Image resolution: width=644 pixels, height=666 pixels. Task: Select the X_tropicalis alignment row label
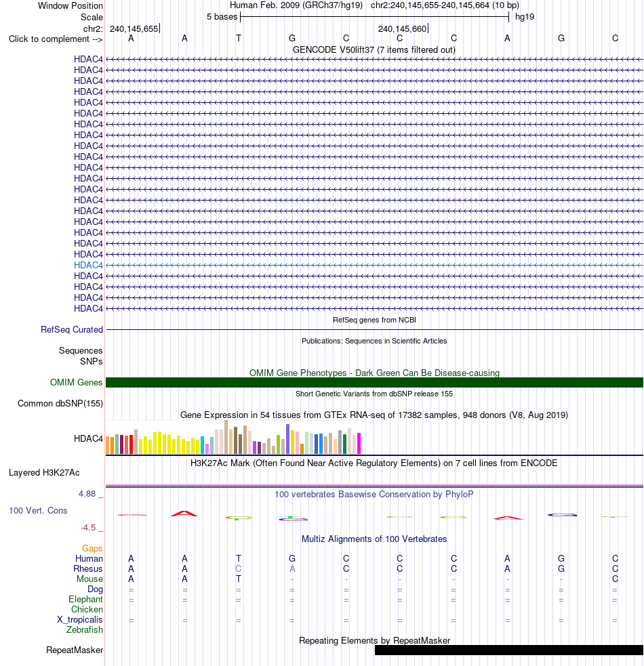[x=80, y=620]
